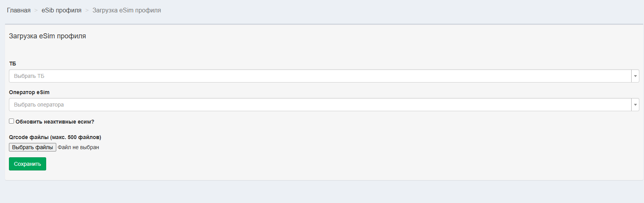This screenshot has height=203, width=644.
Task: Click the Обновить неактивные есим? label text
Action: click(x=55, y=122)
